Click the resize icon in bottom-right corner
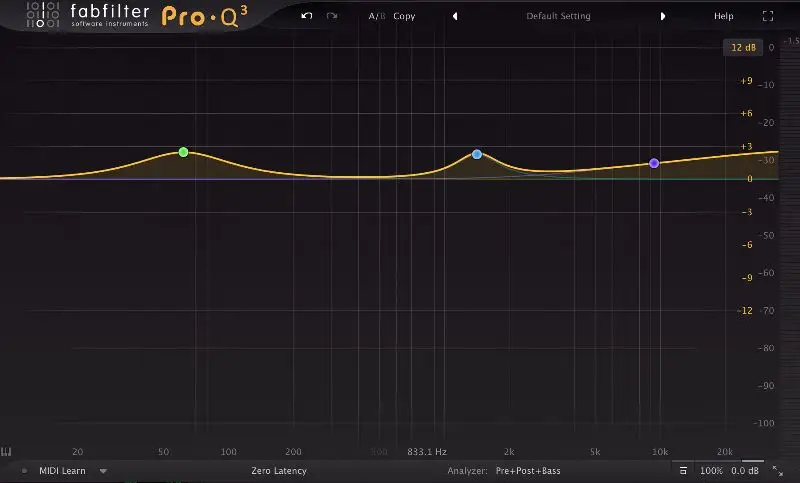800x483 pixels. 780,471
